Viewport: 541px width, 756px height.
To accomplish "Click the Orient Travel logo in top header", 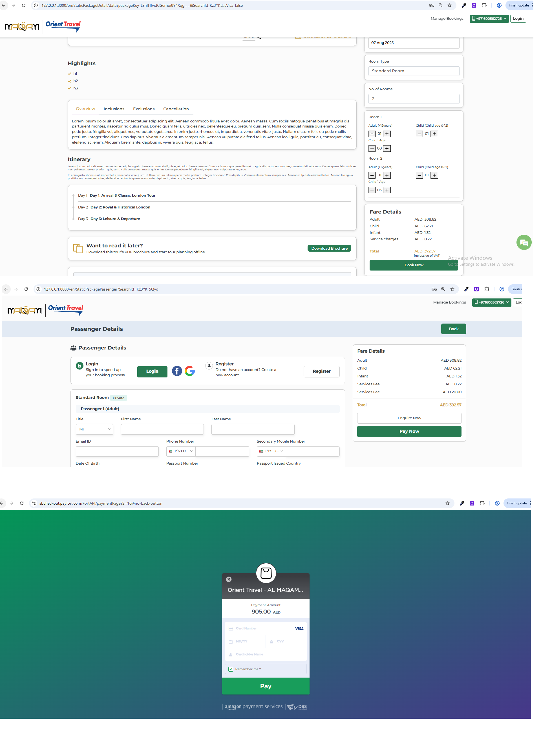I will tap(64, 27).
